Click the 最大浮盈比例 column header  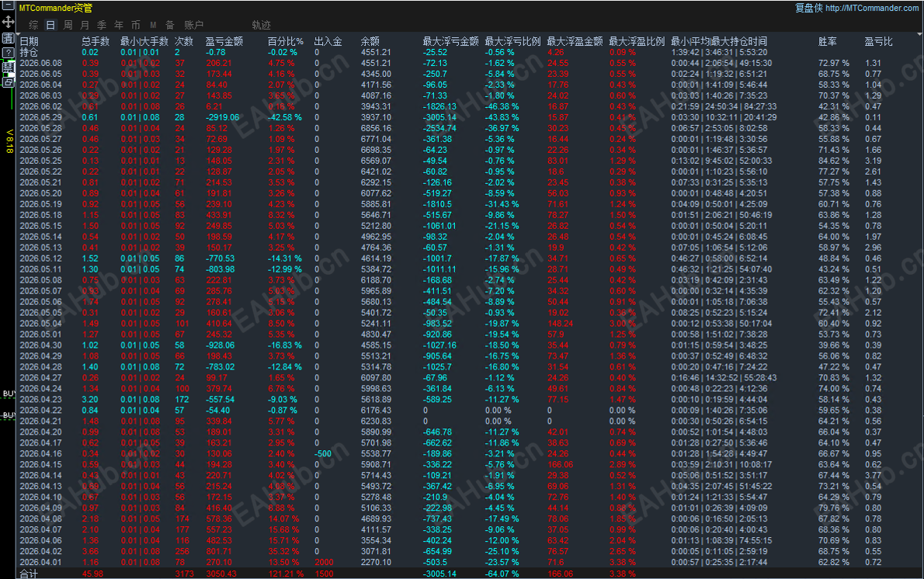coord(637,41)
